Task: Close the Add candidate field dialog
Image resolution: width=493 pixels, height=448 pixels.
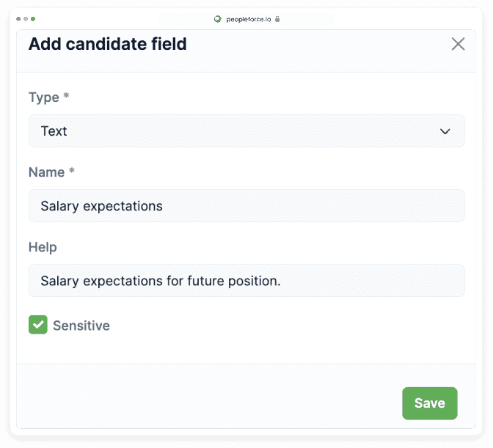Action: click(458, 44)
